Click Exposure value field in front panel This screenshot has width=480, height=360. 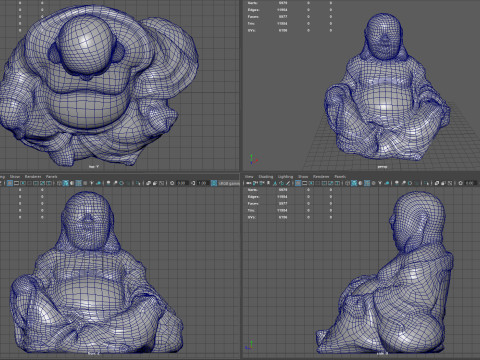(x=182, y=183)
